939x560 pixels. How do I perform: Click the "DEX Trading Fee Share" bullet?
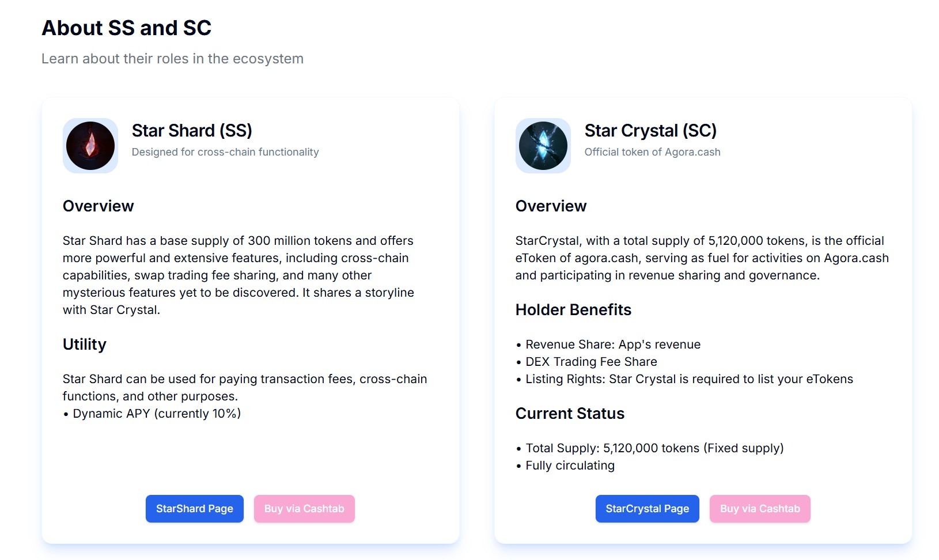(x=591, y=362)
